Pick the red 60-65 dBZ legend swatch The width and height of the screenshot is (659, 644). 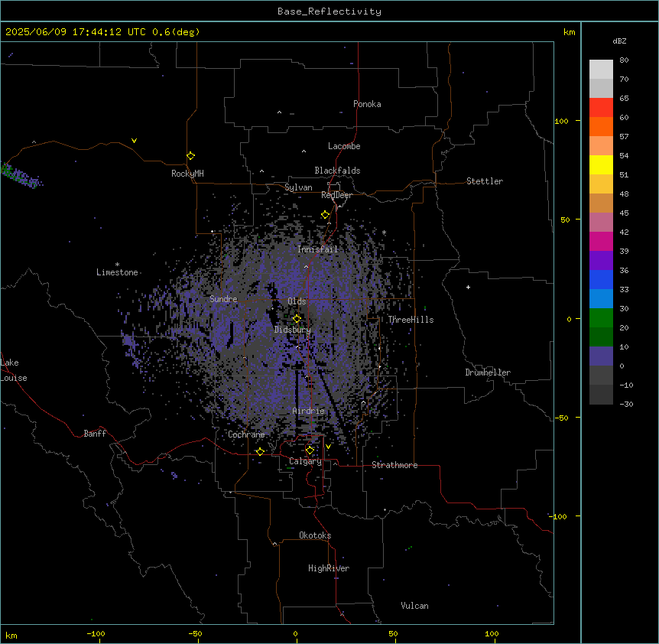601,107
